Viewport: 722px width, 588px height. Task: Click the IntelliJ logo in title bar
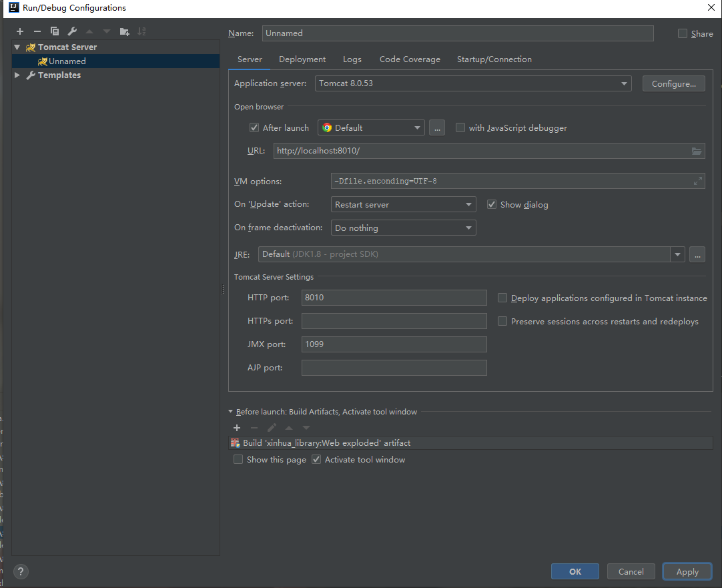point(14,7)
